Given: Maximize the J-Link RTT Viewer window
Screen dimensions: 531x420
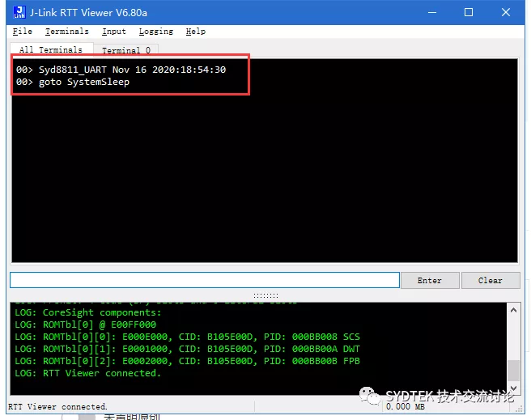Looking at the screenshot, I should pos(469,12).
